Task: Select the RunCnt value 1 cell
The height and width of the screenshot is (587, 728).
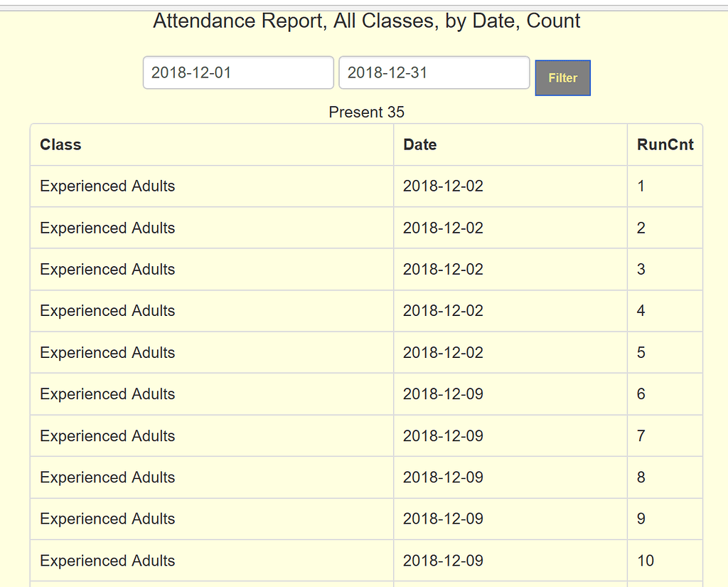Action: pyautogui.click(x=641, y=186)
